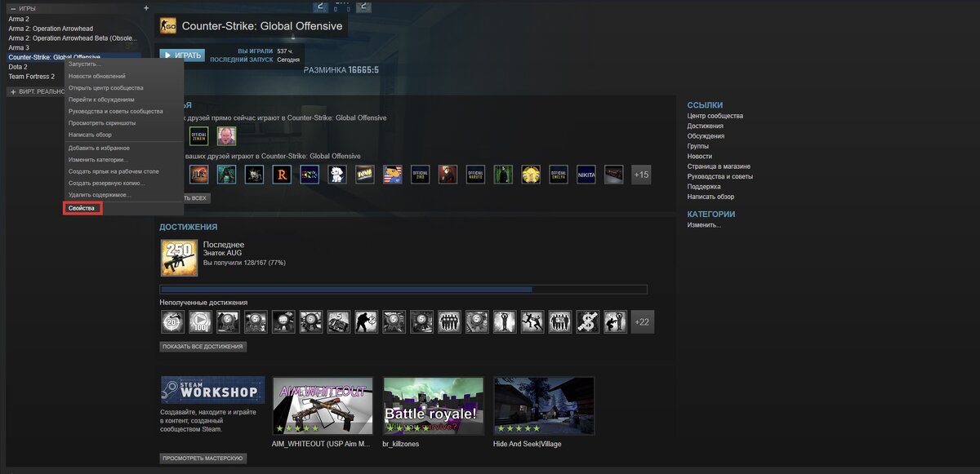This screenshot has height=474, width=980.
Task: Click the achievements progress bar
Action: 403,289
